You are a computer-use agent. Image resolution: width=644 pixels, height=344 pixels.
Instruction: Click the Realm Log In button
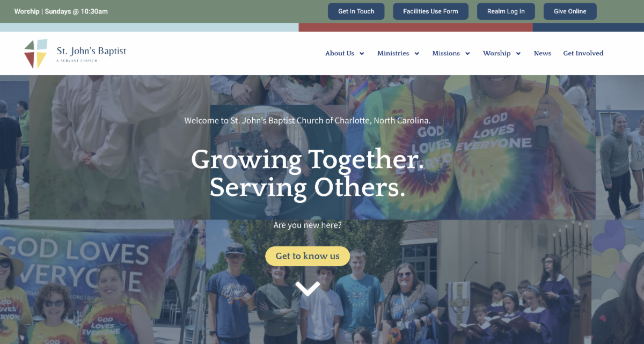click(x=506, y=11)
